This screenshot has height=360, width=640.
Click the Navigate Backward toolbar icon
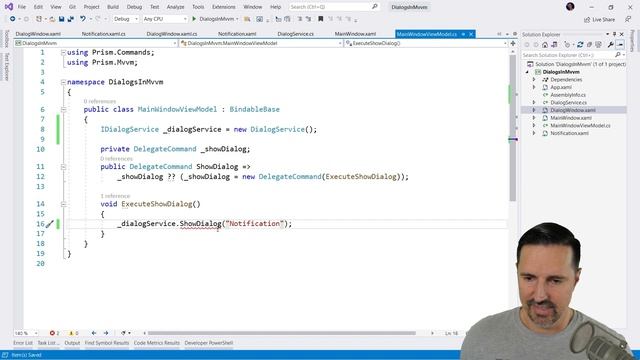[x=13, y=19]
